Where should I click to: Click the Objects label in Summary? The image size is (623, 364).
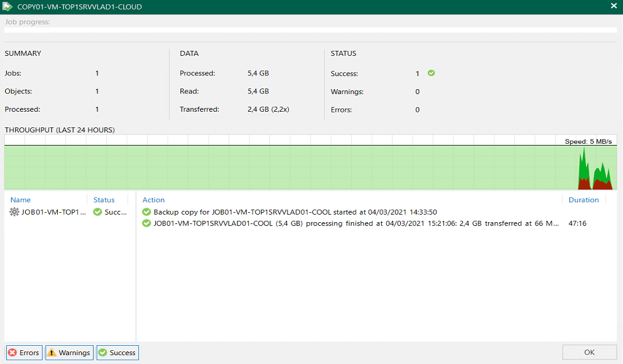click(18, 91)
